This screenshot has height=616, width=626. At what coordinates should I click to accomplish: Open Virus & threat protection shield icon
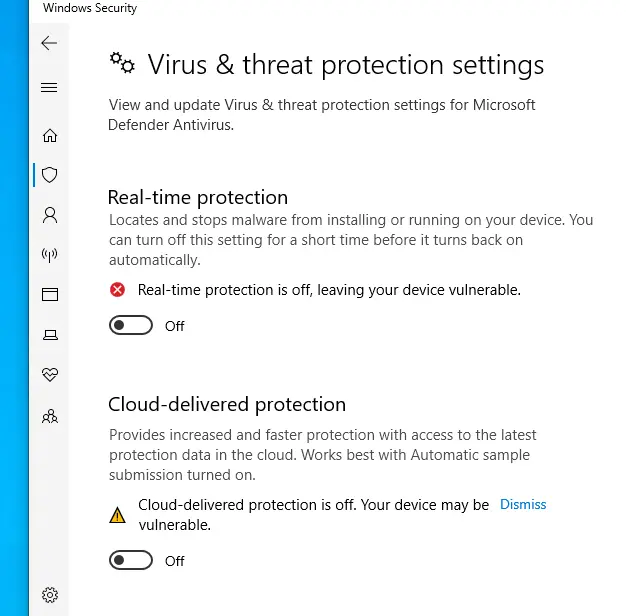(49, 175)
